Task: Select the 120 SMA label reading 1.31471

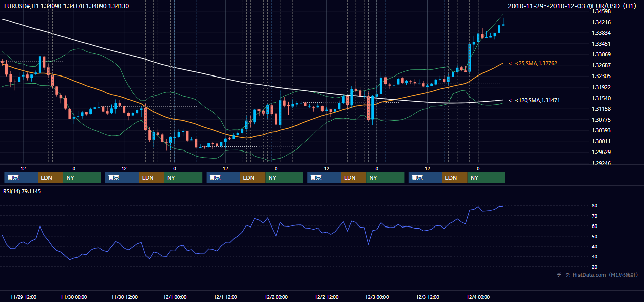Action: pos(534,100)
